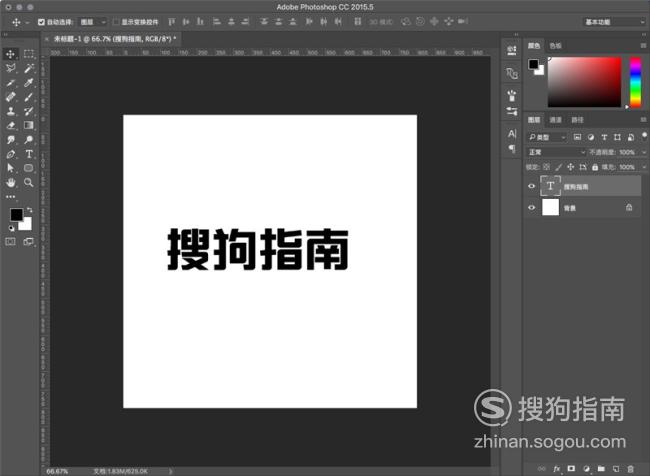Switch to the Paths tab

(577, 120)
